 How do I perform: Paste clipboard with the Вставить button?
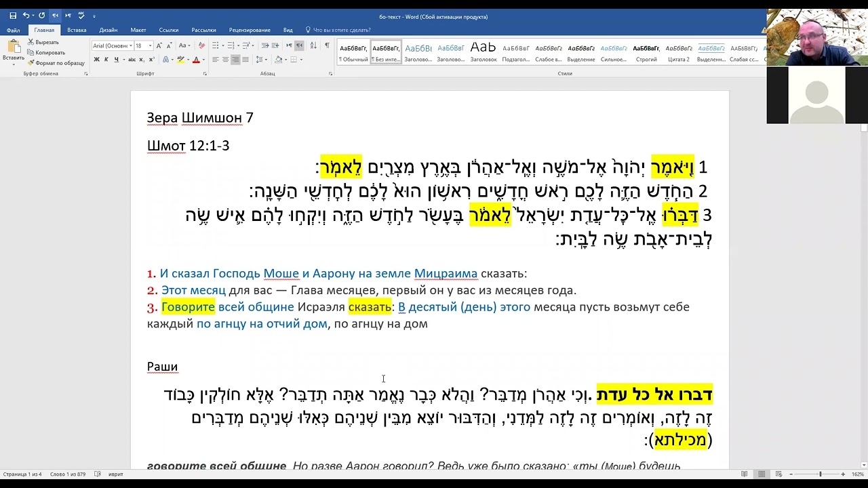(13, 51)
